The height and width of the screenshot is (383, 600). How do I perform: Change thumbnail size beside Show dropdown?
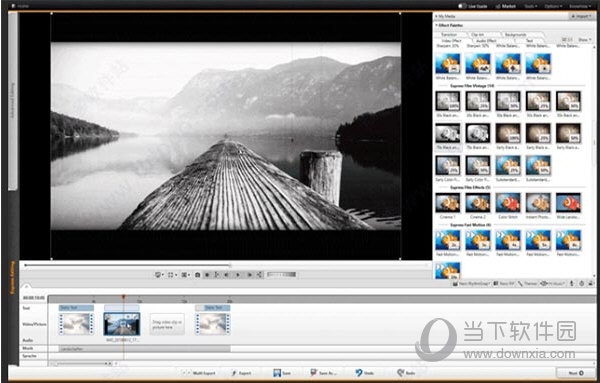coord(567,40)
